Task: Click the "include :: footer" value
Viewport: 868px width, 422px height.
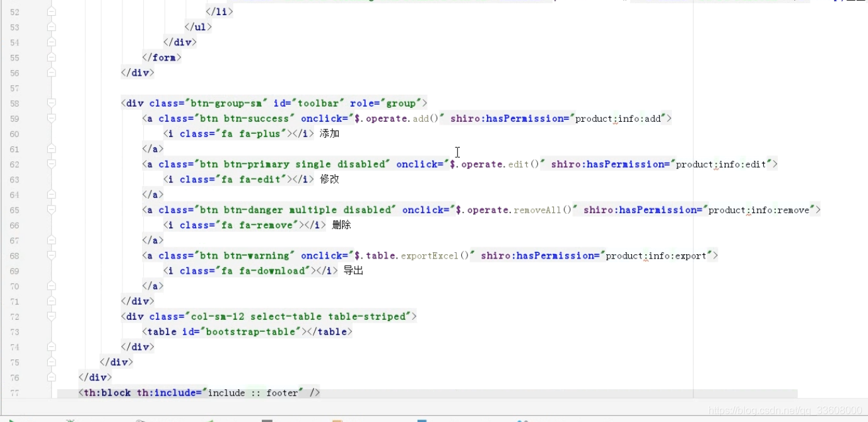Action: pyautogui.click(x=253, y=392)
